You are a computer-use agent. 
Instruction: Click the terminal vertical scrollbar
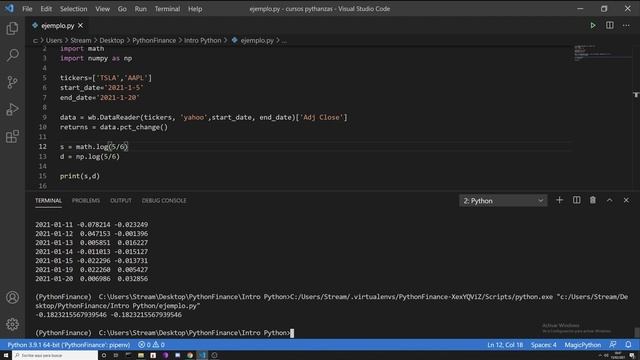coord(636,332)
